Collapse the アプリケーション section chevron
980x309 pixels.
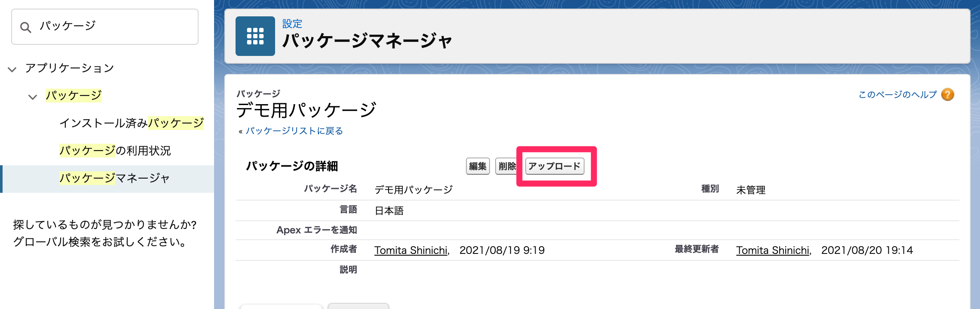pyautogui.click(x=12, y=69)
